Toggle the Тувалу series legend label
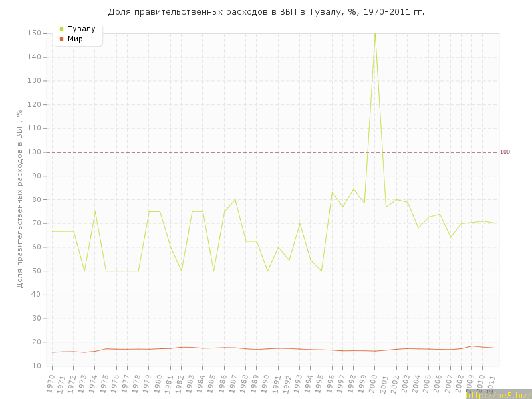 (x=81, y=29)
